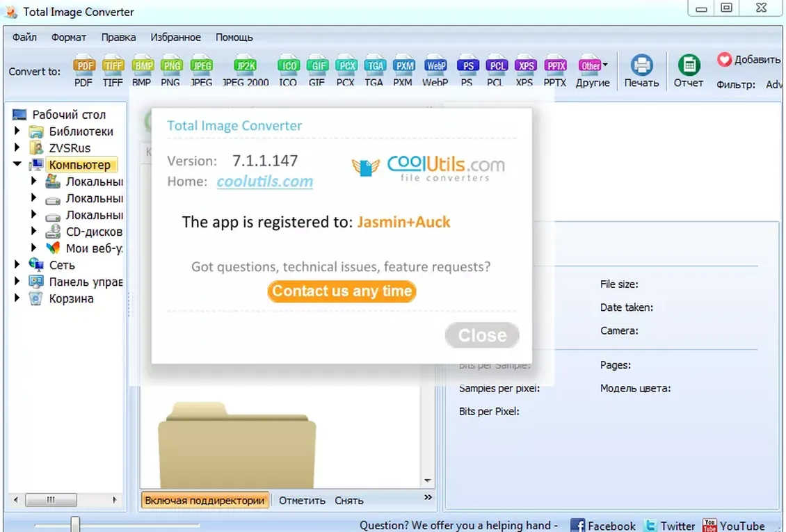The height and width of the screenshot is (532, 786).
Task: Convert to PDF format icon
Action: pos(83,71)
